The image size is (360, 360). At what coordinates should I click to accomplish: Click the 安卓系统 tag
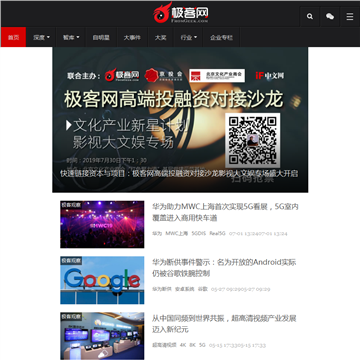184,289
